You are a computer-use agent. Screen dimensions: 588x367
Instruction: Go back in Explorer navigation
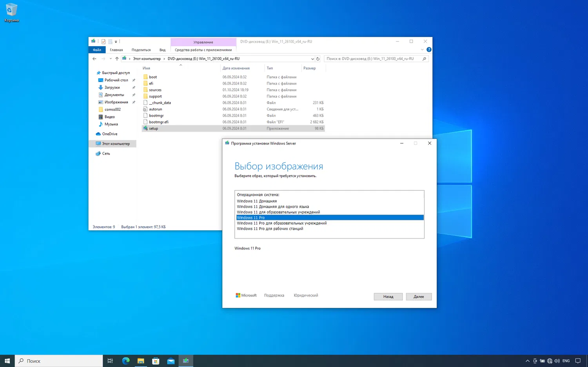click(94, 59)
